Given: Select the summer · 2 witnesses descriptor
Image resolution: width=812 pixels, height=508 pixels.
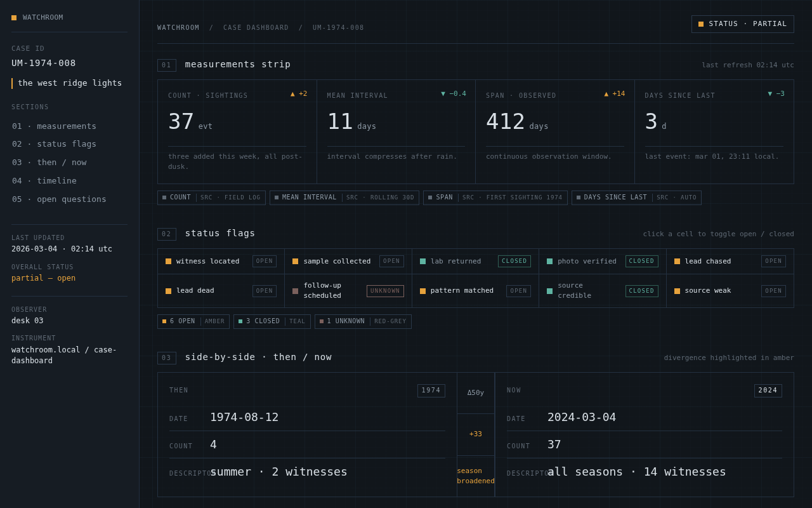Looking at the screenshot, I should pos(278,472).
